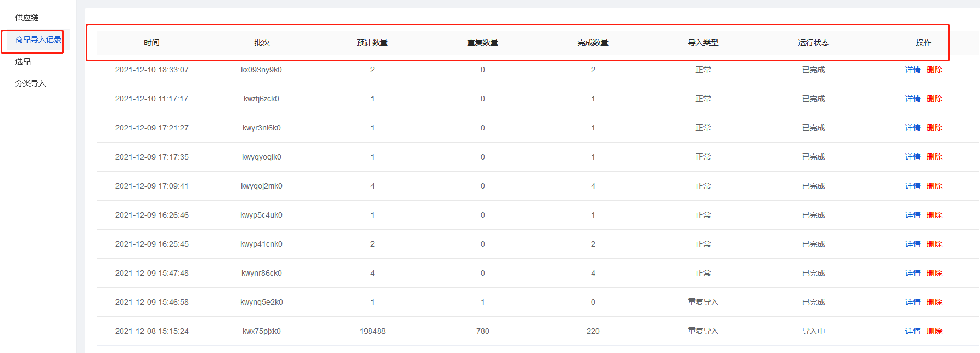Click the 时间 column header
Screen dimensions: 980x353
click(x=151, y=43)
